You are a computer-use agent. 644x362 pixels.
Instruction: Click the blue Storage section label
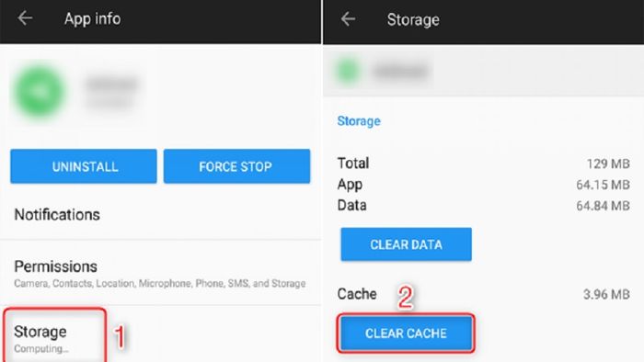[x=359, y=121]
